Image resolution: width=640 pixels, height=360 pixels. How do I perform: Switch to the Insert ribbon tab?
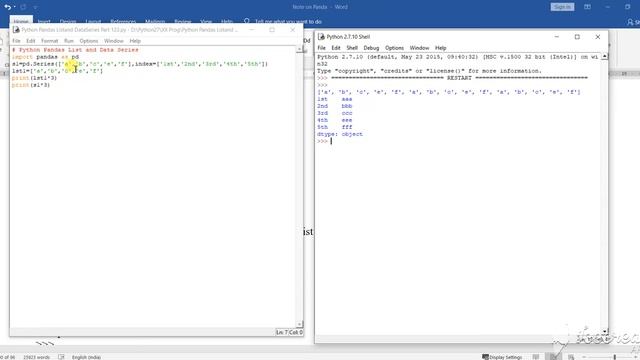coord(44,22)
